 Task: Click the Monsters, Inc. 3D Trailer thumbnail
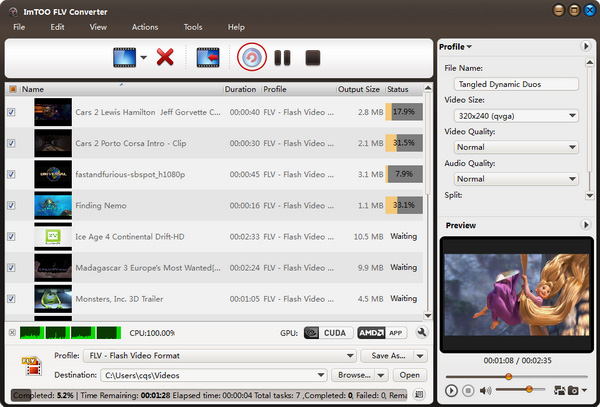click(x=53, y=299)
